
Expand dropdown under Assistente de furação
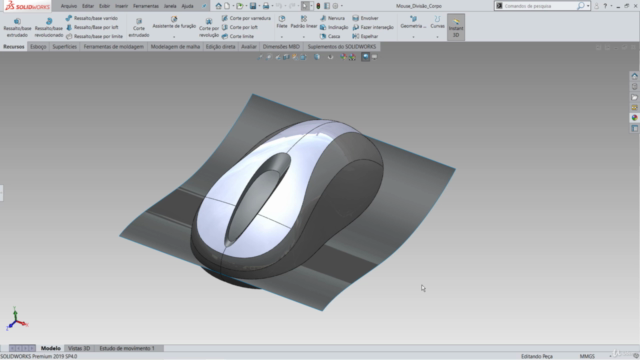pyautogui.click(x=174, y=37)
